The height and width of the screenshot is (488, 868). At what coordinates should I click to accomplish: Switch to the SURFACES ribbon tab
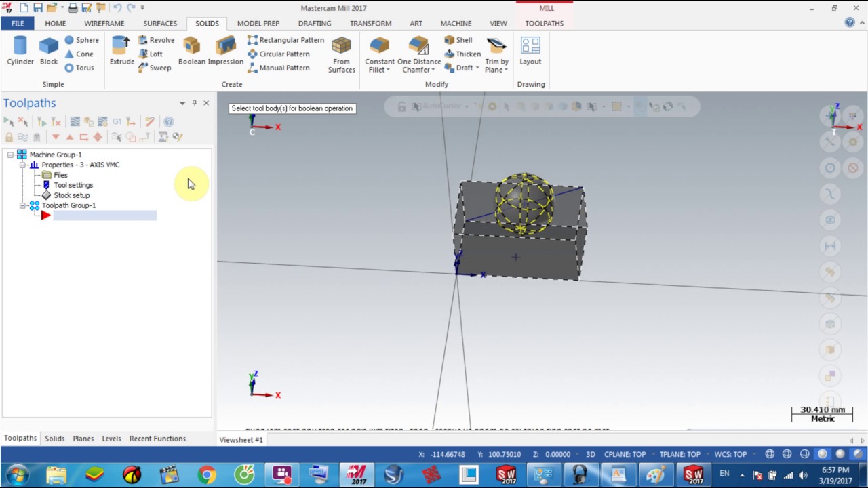160,23
